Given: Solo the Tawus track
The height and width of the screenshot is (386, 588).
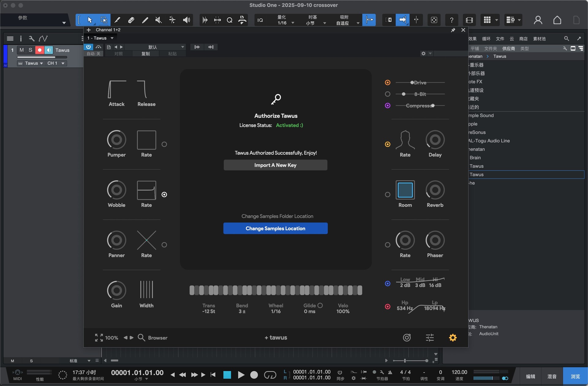Looking at the screenshot, I should click(30, 50).
